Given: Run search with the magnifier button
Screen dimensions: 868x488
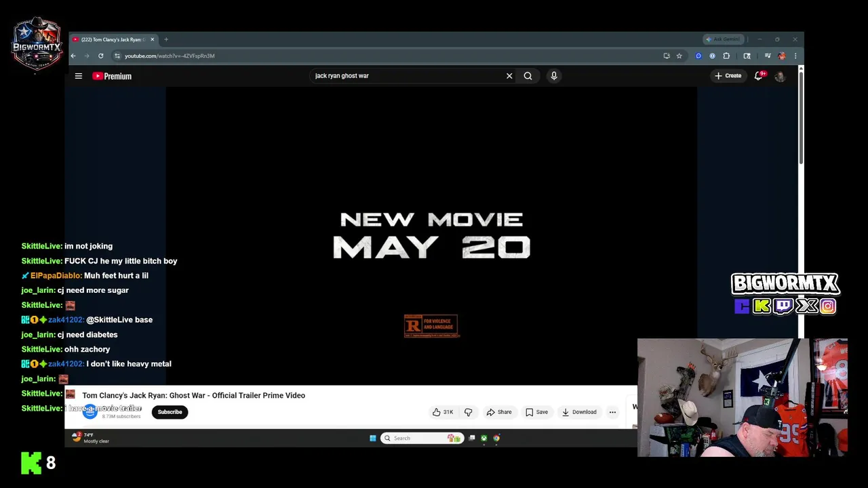Looking at the screenshot, I should pos(528,76).
